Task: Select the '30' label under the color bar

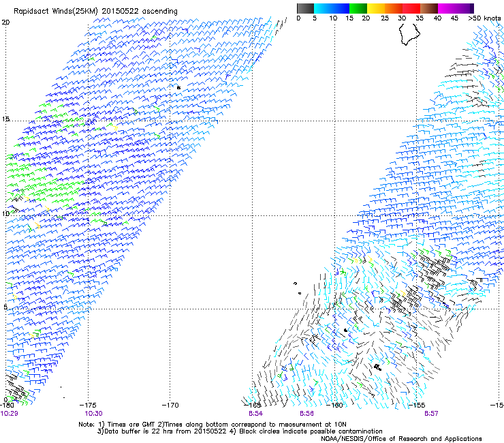Action: click(402, 18)
